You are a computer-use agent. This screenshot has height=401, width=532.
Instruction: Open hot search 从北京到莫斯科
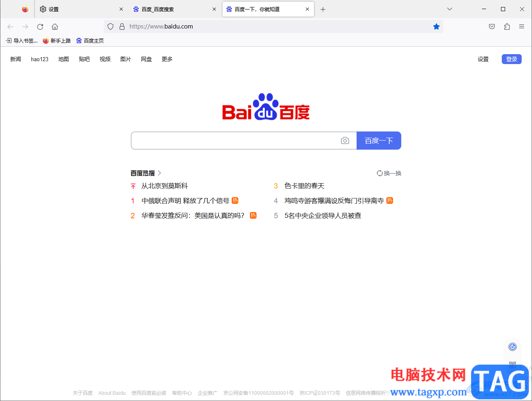(165, 186)
